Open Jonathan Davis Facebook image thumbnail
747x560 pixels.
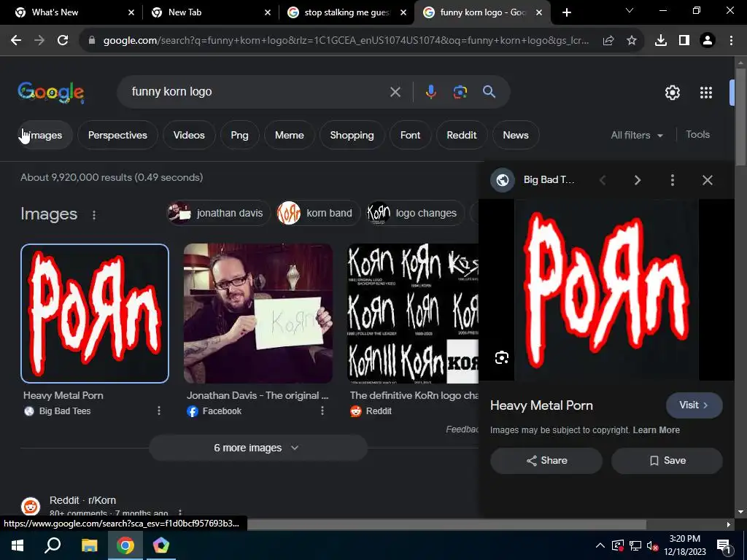[x=258, y=314]
